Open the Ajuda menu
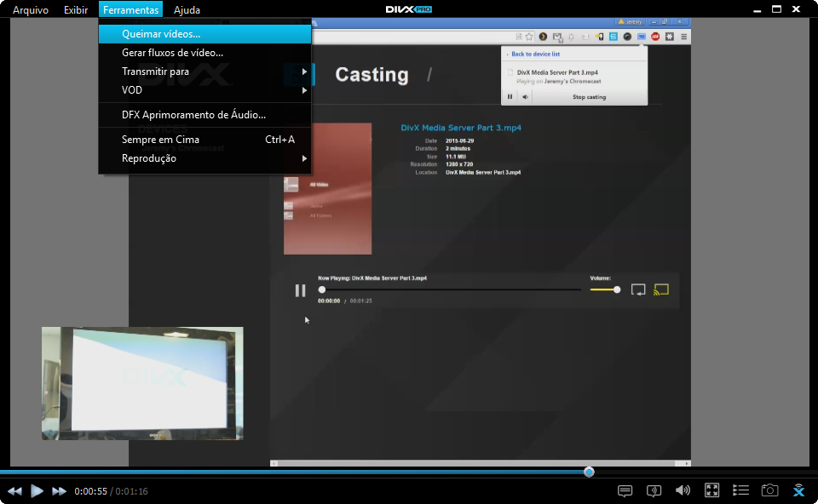Screen dimensions: 818x504 click(185, 9)
